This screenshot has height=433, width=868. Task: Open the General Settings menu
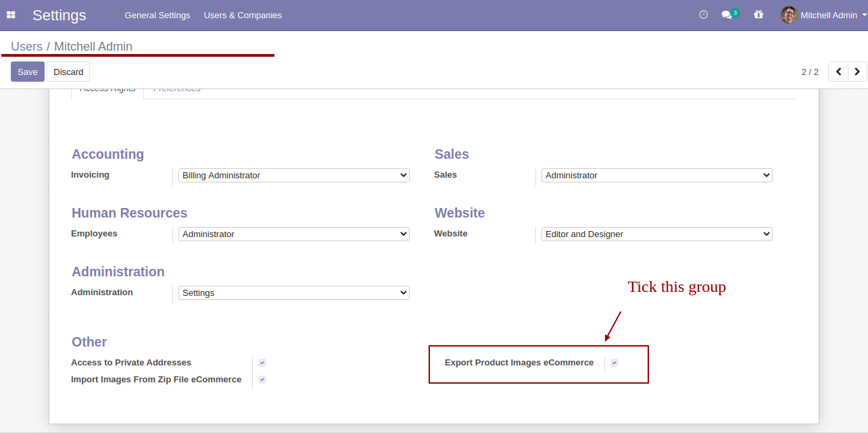[x=158, y=15]
